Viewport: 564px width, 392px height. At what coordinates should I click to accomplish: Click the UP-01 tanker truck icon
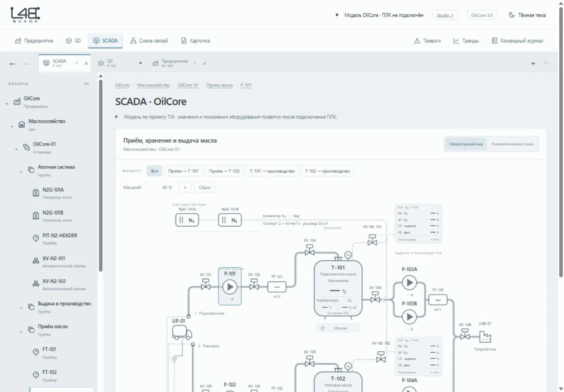(182, 332)
